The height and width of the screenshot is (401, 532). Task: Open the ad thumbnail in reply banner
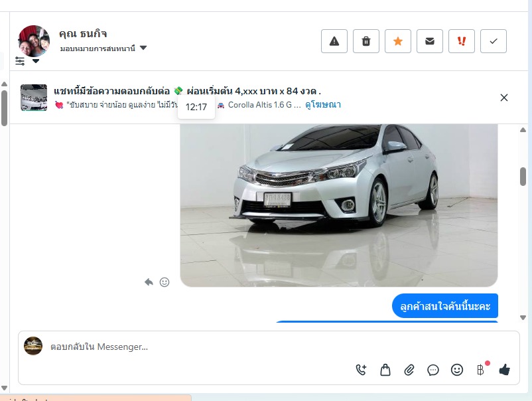(34, 98)
